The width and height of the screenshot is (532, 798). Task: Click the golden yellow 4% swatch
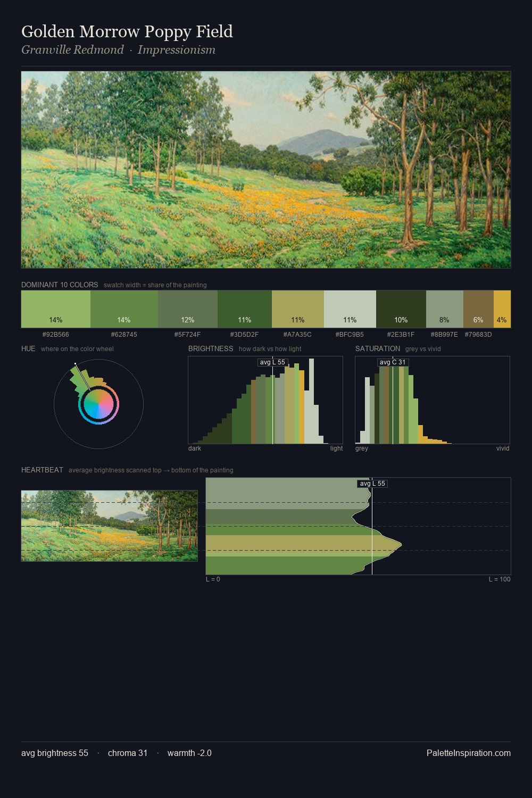coord(502,309)
